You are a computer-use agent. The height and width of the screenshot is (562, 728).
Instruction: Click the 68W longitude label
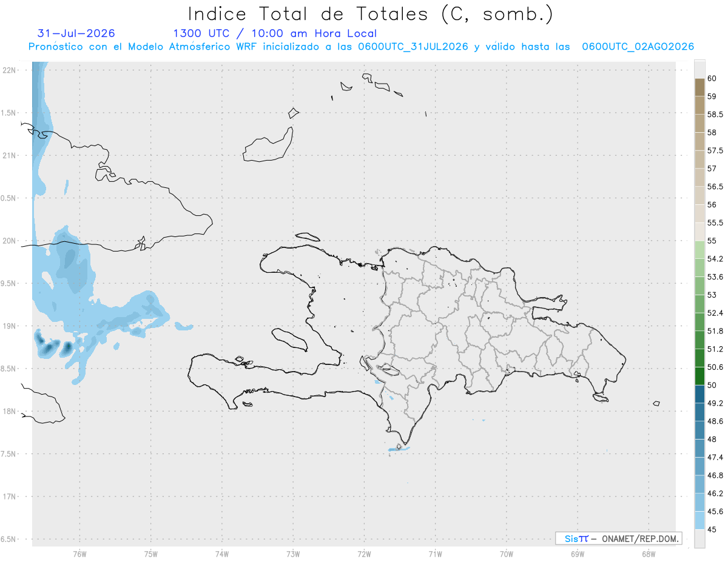click(x=649, y=554)
